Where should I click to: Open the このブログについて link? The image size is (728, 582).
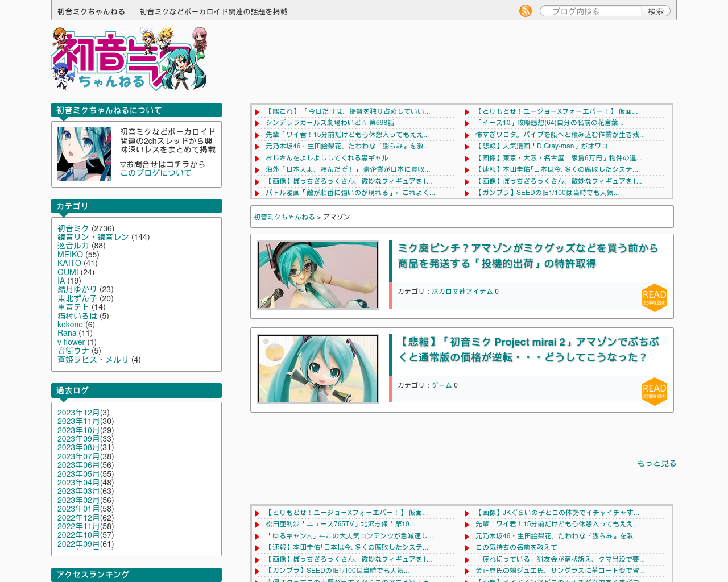pos(155,173)
